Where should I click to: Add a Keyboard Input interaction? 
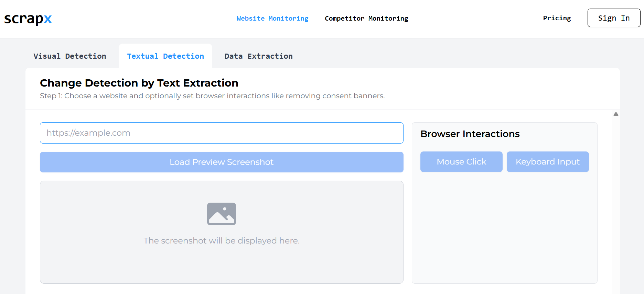pos(547,162)
